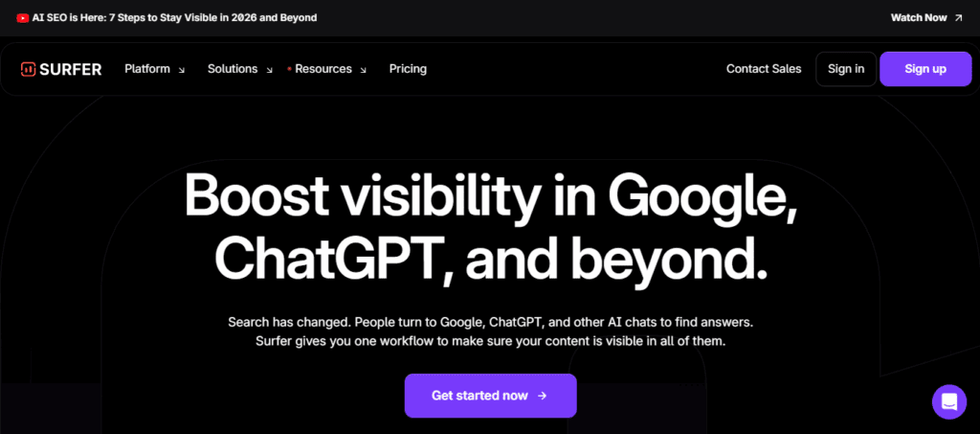Viewport: 980px width, 434px height.
Task: Open the Platform menu label
Action: pos(147,69)
